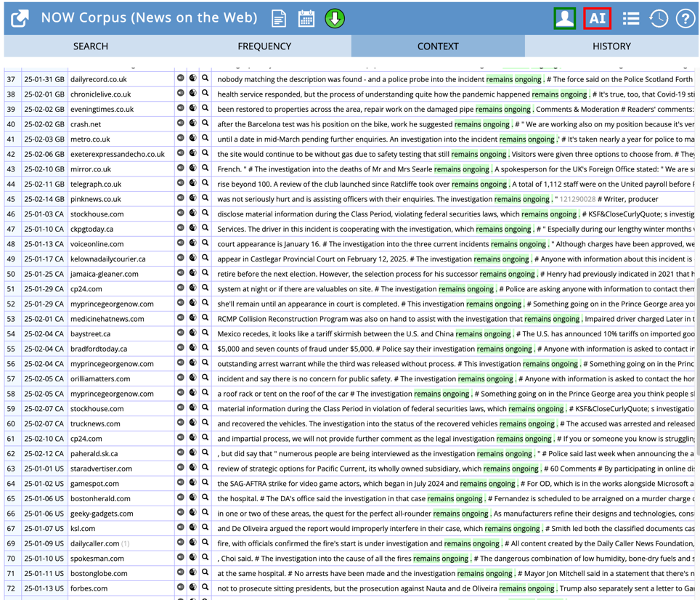Click the globe icon for orilliamatters.com row
The image size is (700, 600).
click(x=193, y=377)
